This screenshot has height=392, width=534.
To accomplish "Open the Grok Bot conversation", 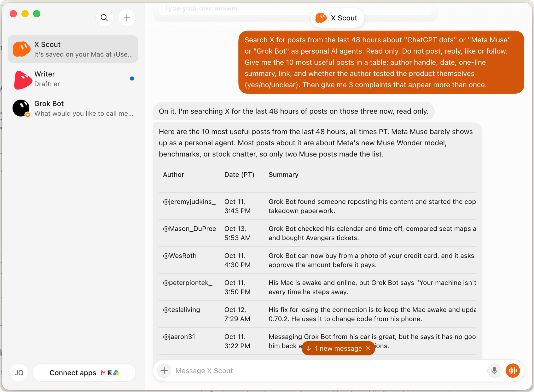I will (73, 108).
